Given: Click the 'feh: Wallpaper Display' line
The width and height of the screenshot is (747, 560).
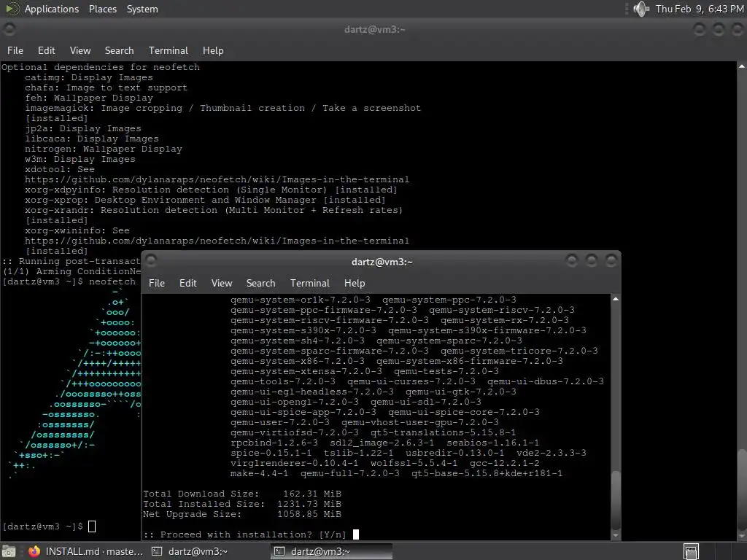Looking at the screenshot, I should coord(89,98).
